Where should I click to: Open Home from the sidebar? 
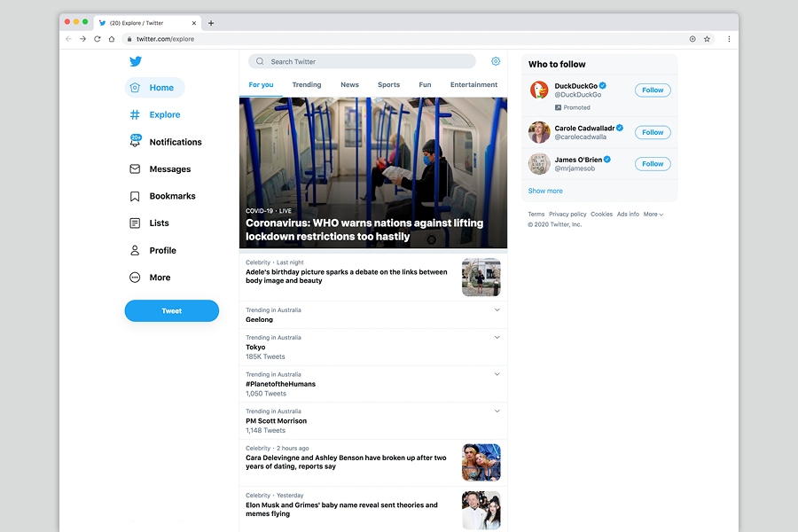pyautogui.click(x=154, y=88)
